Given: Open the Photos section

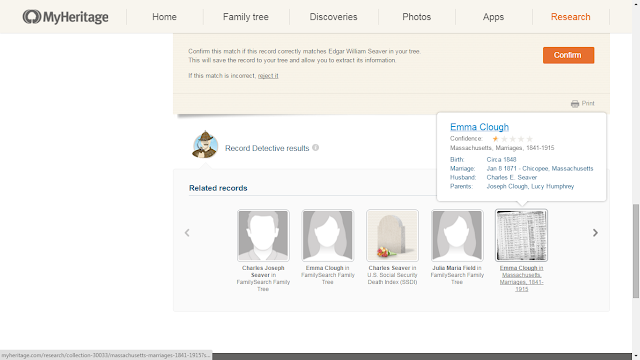Looking at the screenshot, I should [x=416, y=17].
